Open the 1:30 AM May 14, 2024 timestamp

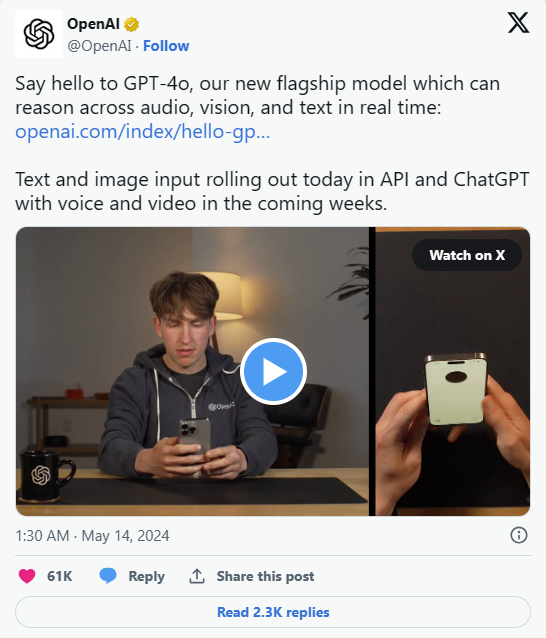(x=92, y=535)
